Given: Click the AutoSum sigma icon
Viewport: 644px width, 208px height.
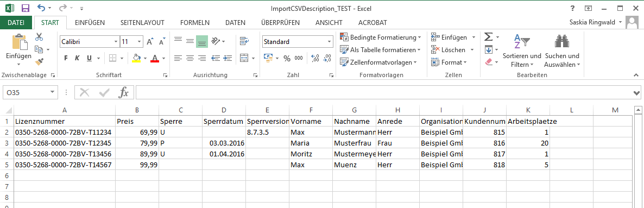Looking at the screenshot, I should (488, 37).
